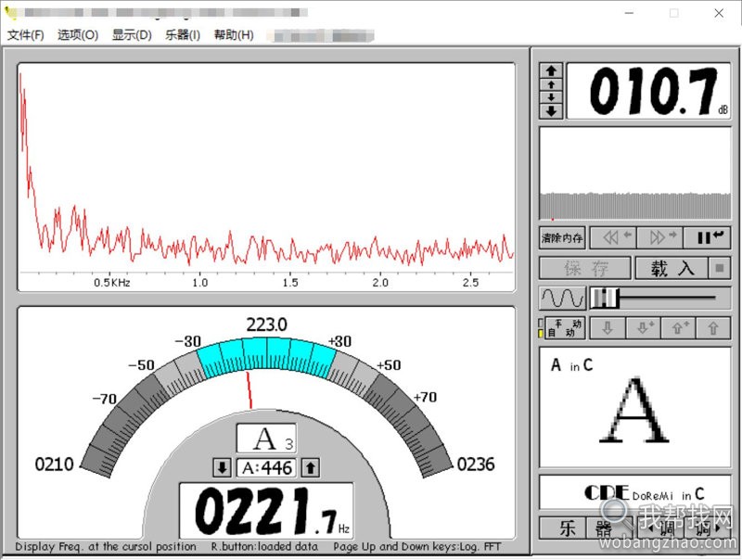Click the small up arrow in dB range control
The height and width of the screenshot is (560, 742).
552,84
